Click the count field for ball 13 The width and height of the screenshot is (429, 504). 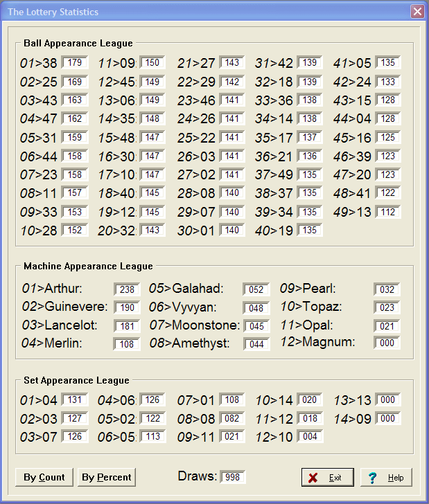tap(388, 212)
